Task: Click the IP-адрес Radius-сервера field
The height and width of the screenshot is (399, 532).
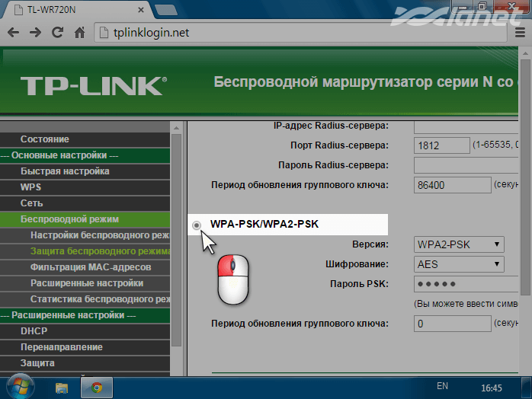Action: (x=466, y=127)
